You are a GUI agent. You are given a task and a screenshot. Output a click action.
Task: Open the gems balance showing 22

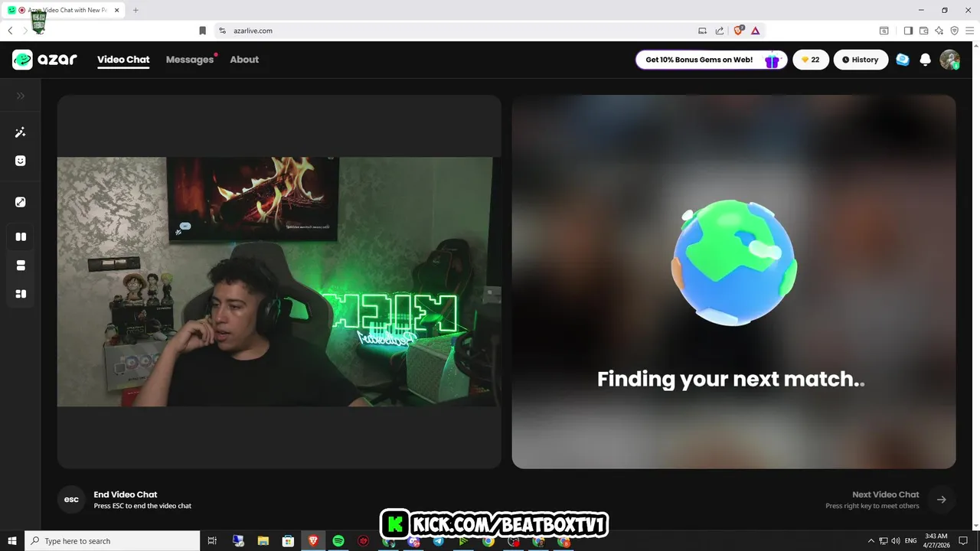click(811, 60)
